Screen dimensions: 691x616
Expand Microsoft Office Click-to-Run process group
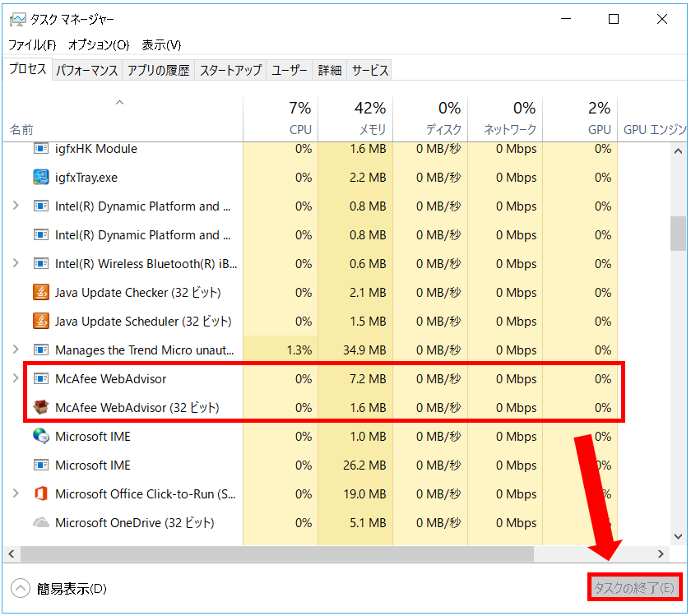point(16,493)
